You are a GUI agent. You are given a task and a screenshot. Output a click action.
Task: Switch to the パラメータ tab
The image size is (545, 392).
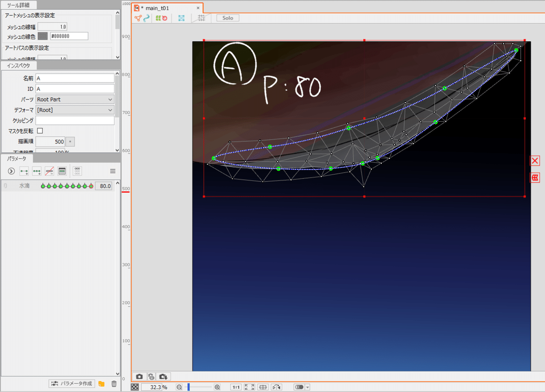(x=16, y=159)
